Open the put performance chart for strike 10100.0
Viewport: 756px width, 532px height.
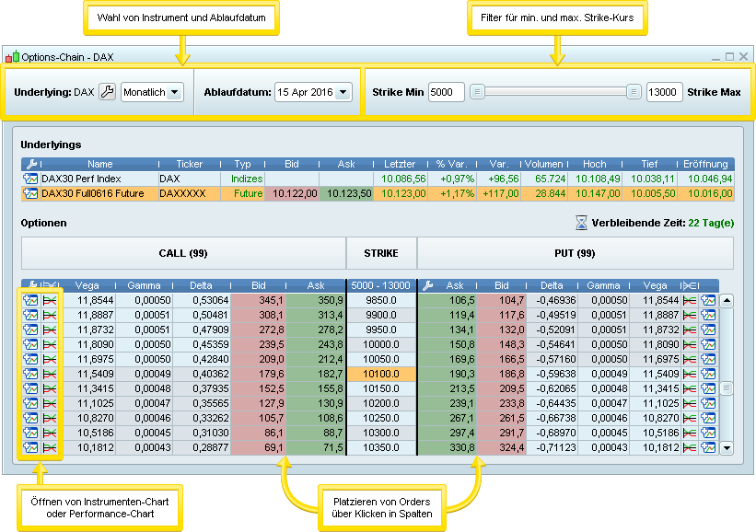[690, 374]
